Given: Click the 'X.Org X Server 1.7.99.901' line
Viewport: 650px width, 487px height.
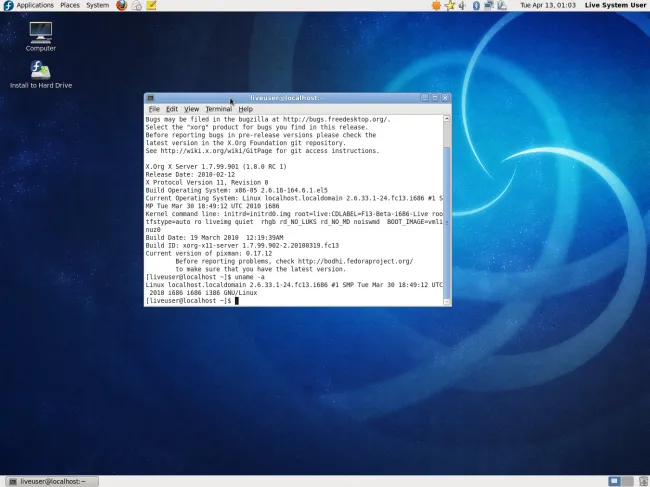Looking at the screenshot, I should (x=216, y=167).
